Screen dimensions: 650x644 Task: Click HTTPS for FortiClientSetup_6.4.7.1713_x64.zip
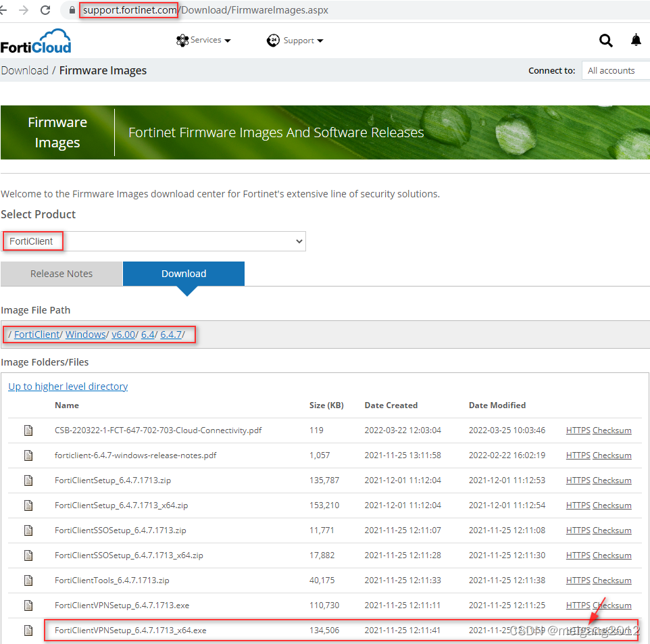click(x=578, y=505)
